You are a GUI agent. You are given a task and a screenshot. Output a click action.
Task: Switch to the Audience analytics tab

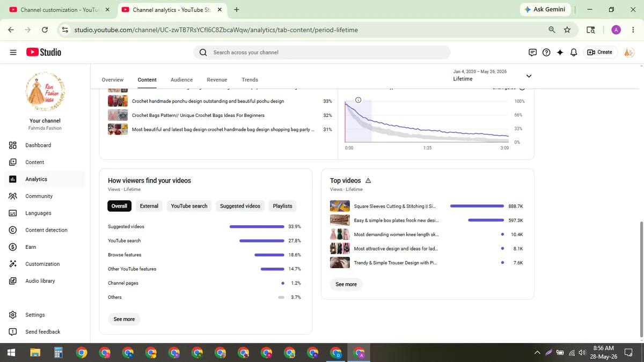click(x=181, y=80)
